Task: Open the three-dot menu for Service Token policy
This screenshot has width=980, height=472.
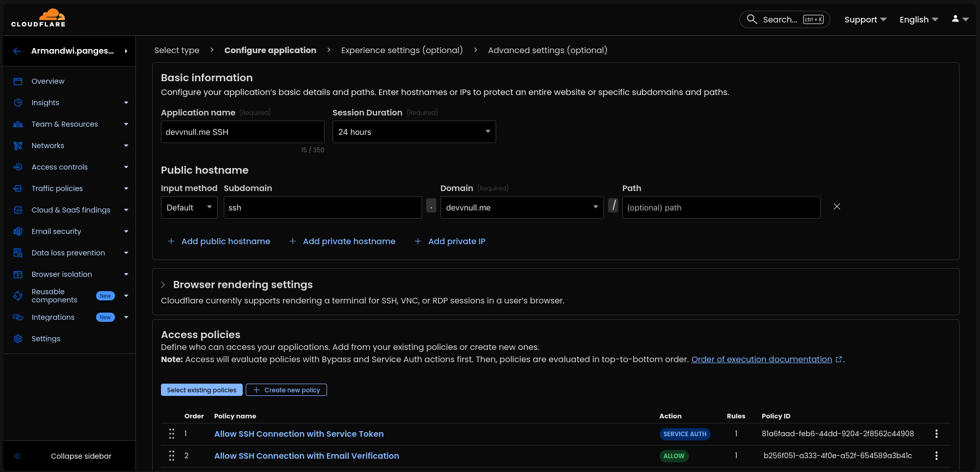Action: [x=937, y=434]
